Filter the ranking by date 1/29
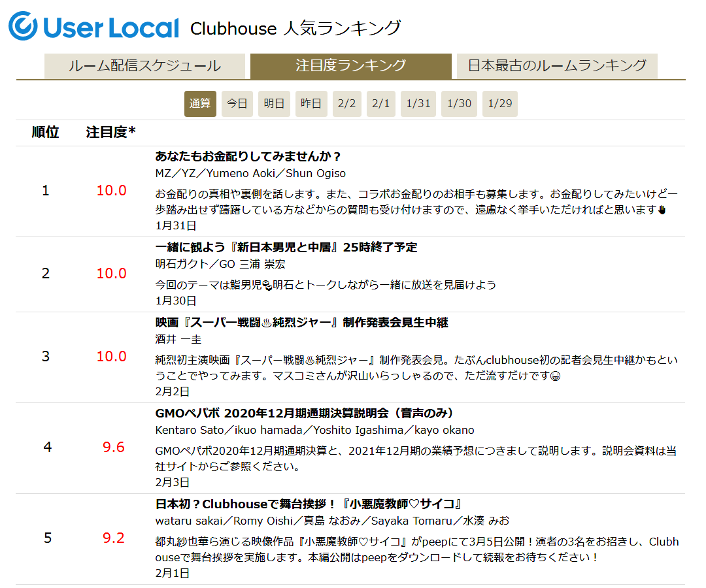 [500, 104]
